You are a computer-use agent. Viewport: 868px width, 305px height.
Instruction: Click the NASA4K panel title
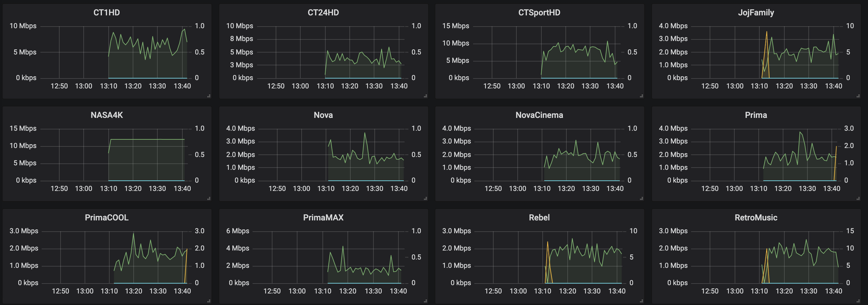[x=106, y=115]
